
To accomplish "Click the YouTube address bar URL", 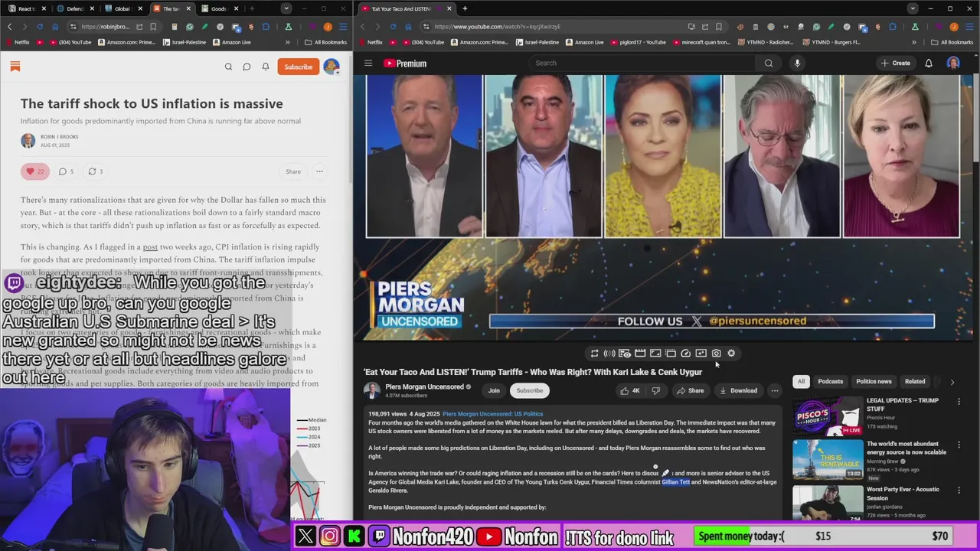I will click(498, 27).
